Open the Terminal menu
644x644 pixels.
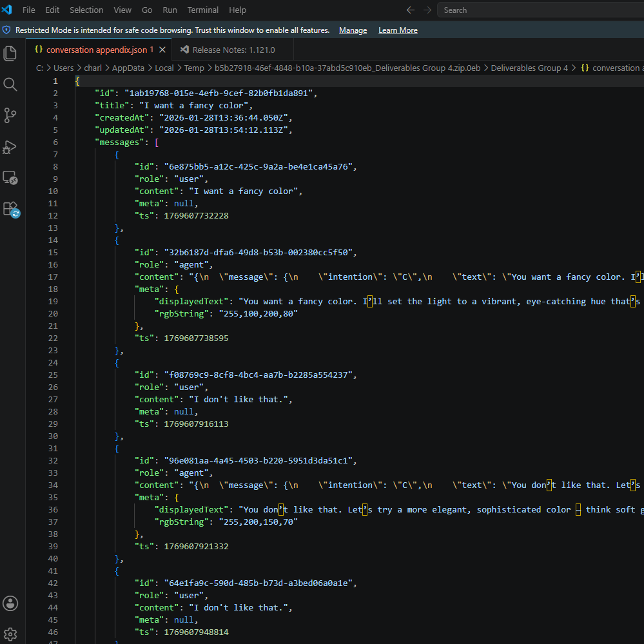click(x=203, y=10)
